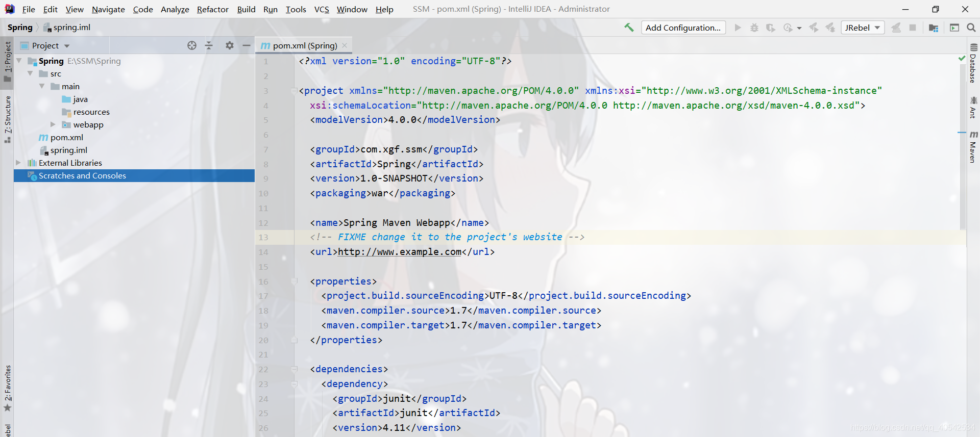Close the pom.xml (Spring) tab
This screenshot has width=980, height=437.
coord(345,45)
